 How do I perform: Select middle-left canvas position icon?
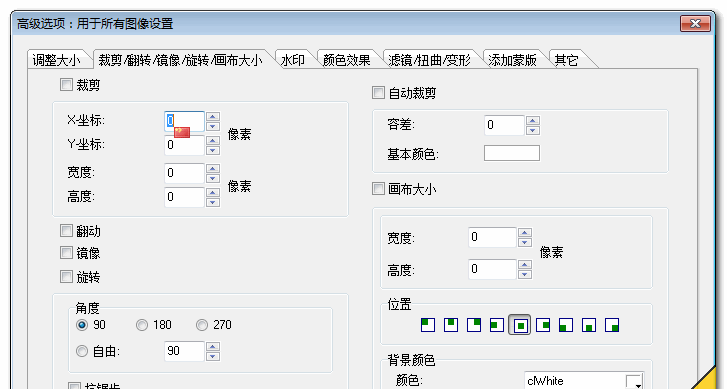[x=497, y=325]
